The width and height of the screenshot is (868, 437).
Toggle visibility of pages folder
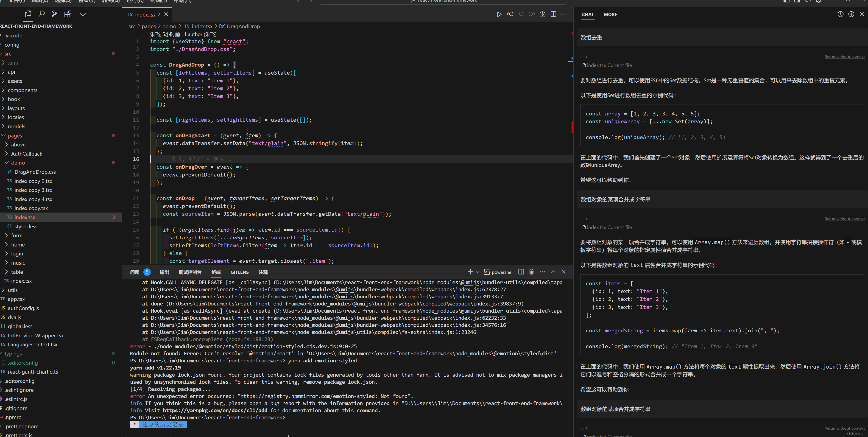(x=4, y=135)
